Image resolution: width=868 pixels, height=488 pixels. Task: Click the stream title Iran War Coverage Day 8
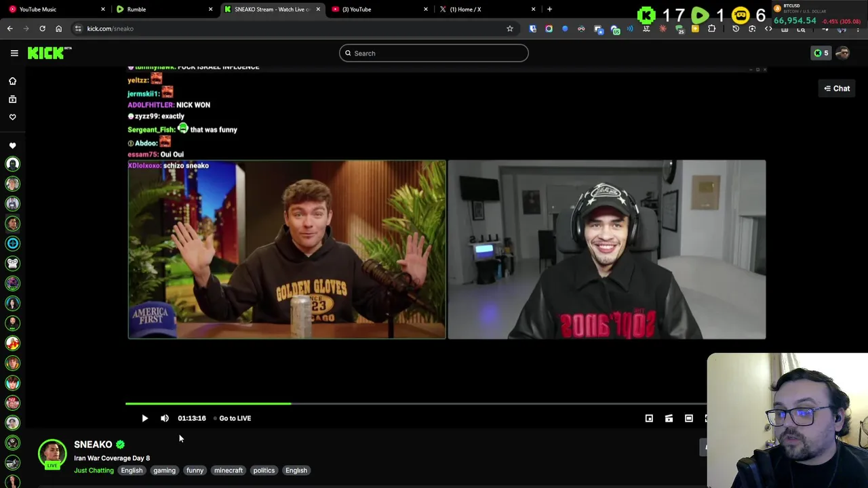click(x=112, y=458)
